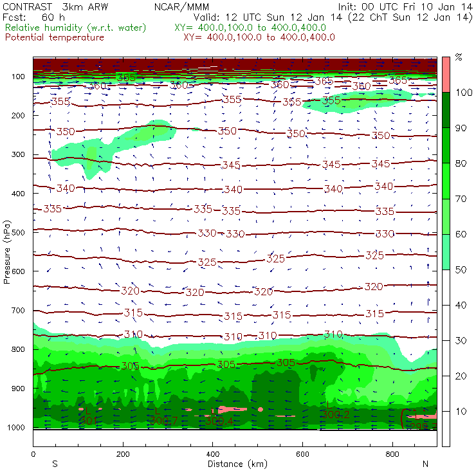This screenshot has width=476, height=476.
Task: Select the "NCAR/MMM" header text
Action: (x=181, y=7)
